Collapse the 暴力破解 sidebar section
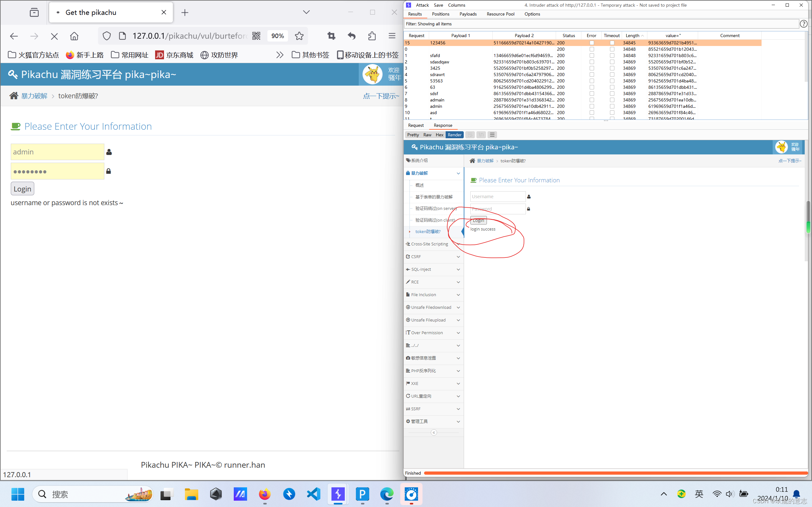This screenshot has height=507, width=812. click(x=433, y=173)
